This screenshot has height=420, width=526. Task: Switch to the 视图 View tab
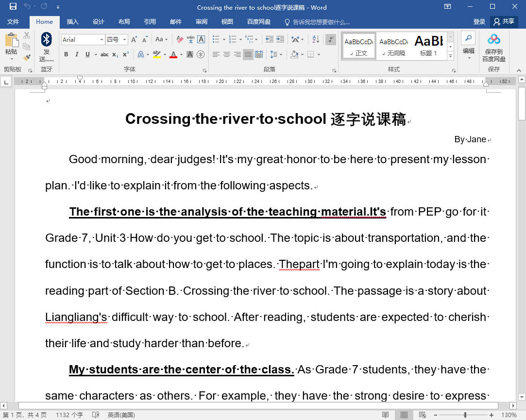point(227,22)
